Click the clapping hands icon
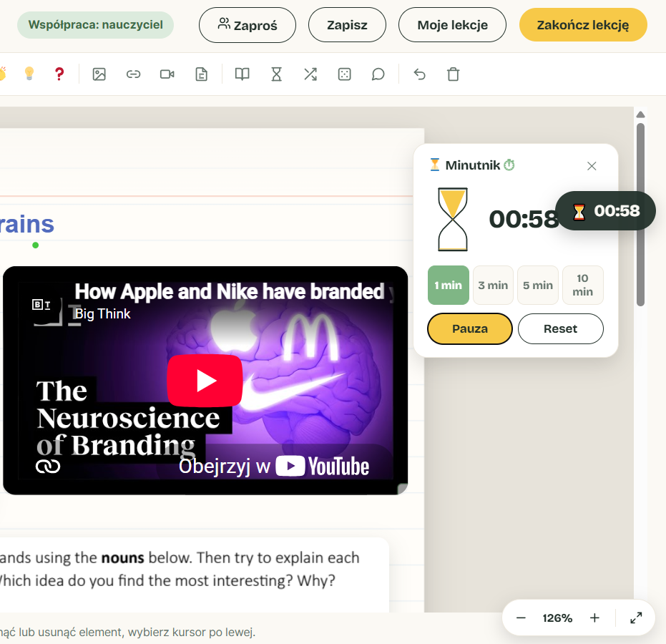Viewport: 666px width, 644px height. point(3,74)
